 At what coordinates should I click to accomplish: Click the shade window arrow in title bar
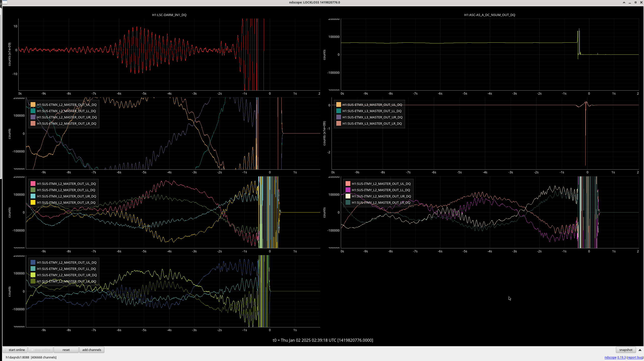coord(624,2)
